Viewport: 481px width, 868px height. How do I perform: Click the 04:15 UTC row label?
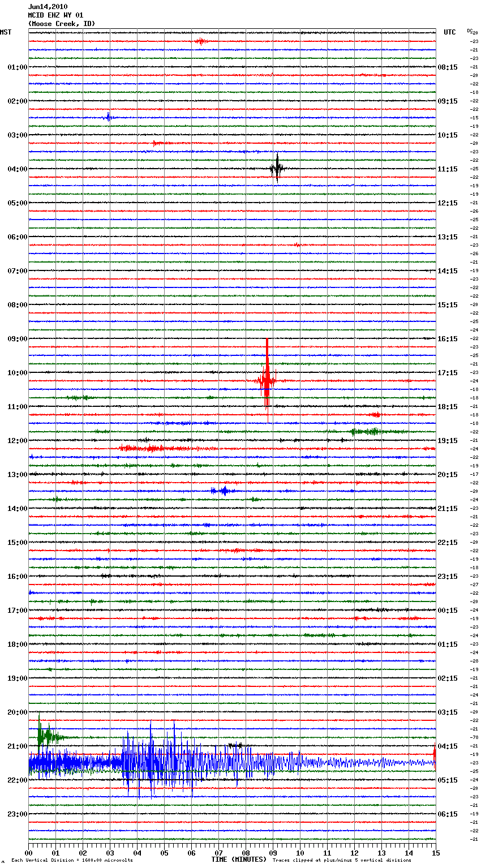(448, 746)
